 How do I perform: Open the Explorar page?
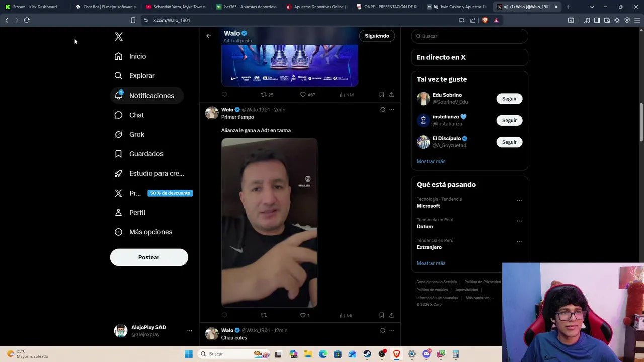(x=134, y=76)
